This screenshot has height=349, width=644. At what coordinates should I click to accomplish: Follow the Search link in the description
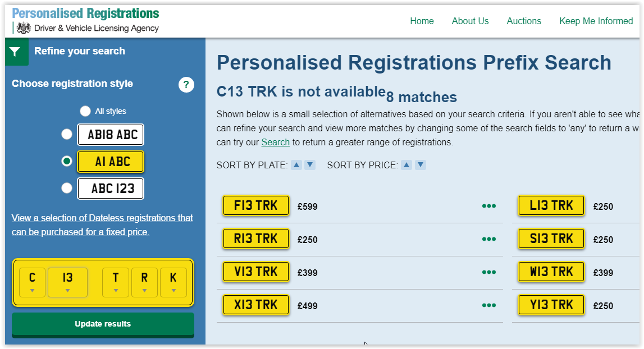click(x=275, y=143)
